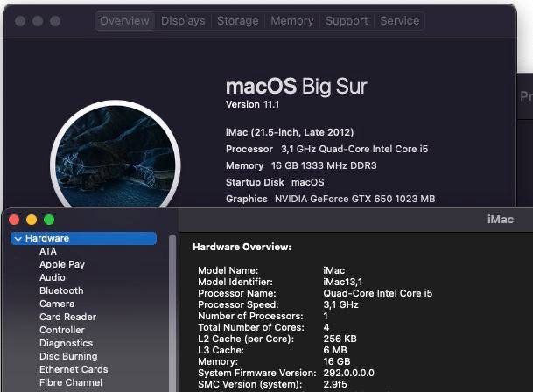Click '16 GB 1333 MHz DDR3' memory value

[324, 165]
